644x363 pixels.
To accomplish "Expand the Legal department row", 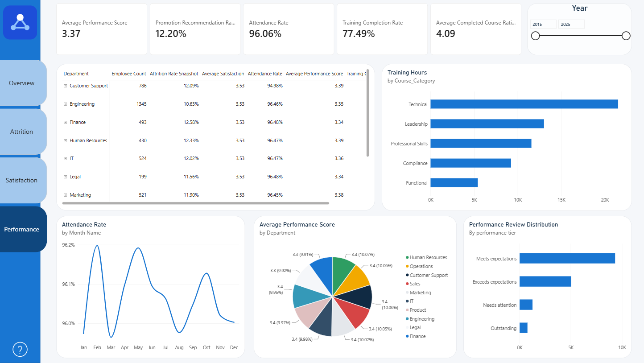I will pyautogui.click(x=65, y=177).
